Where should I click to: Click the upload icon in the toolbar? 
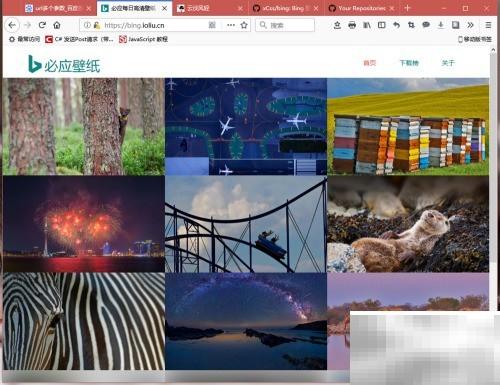coord(337,25)
